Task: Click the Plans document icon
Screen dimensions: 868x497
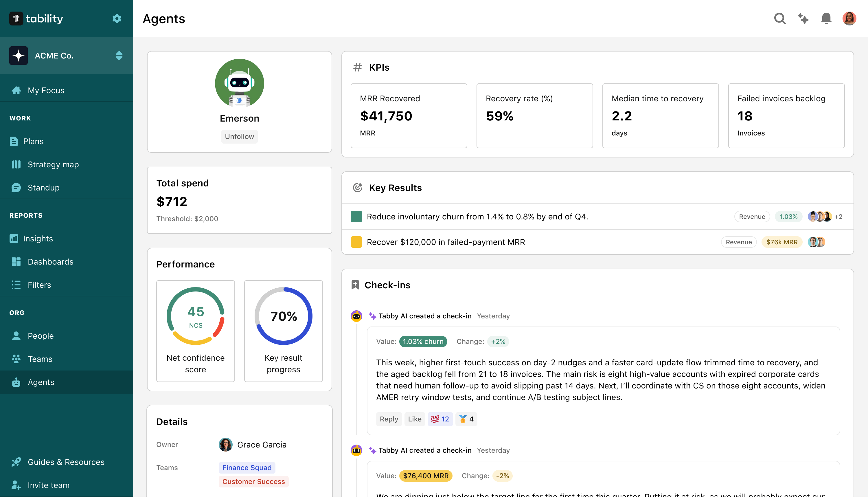Action: [x=14, y=141]
